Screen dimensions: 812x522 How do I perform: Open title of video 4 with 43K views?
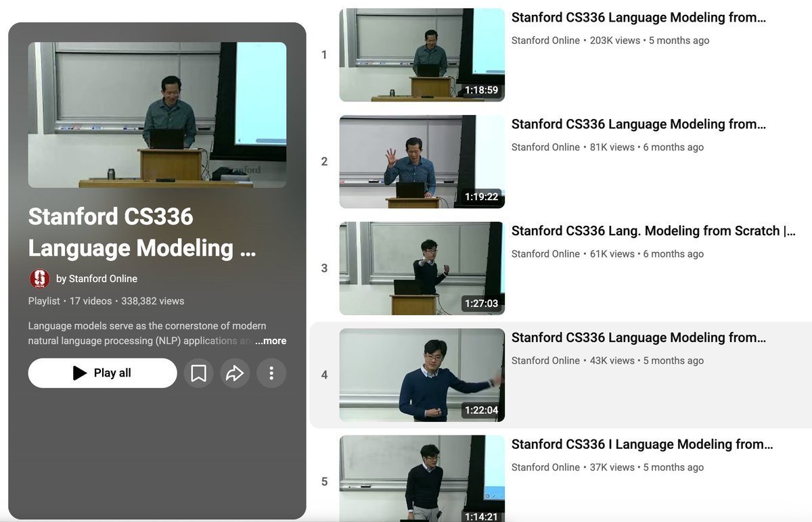click(639, 338)
